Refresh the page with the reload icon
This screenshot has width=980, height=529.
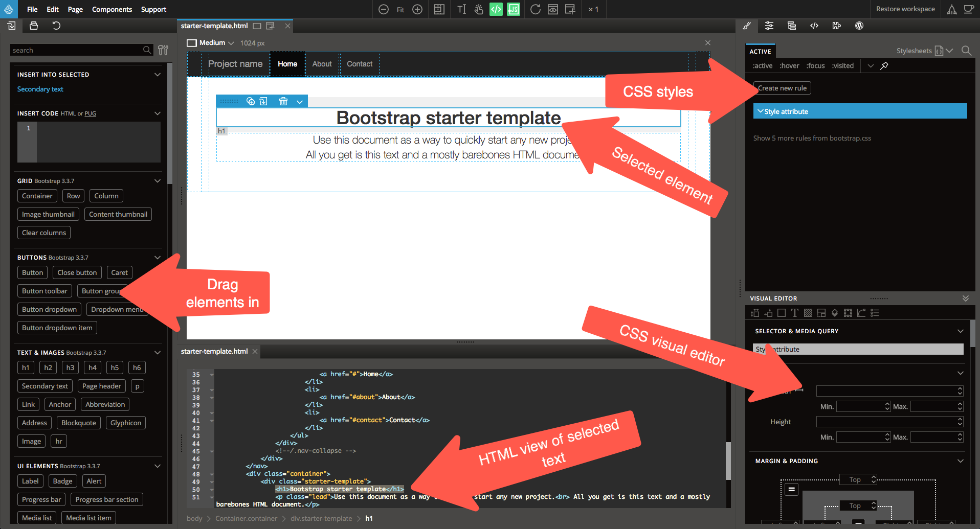[536, 9]
